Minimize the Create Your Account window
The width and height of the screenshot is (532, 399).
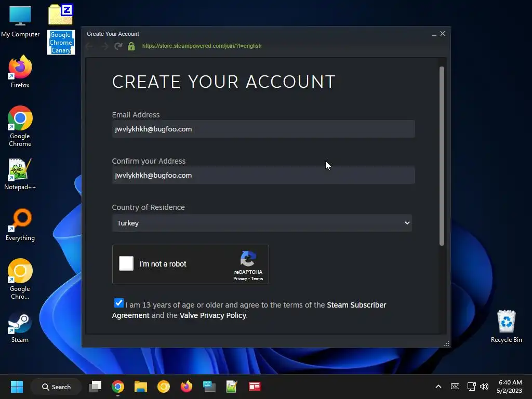pos(434,34)
